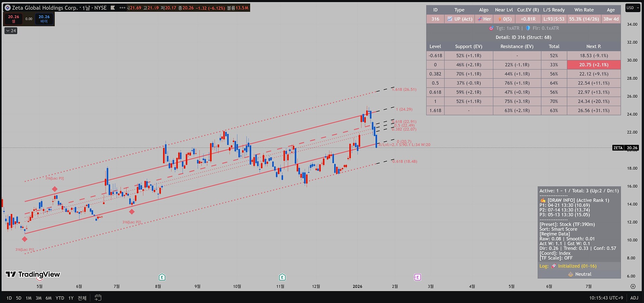This screenshot has height=303, width=644.
Task: Click the volume 13.5M value in legend
Action: click(242, 8)
